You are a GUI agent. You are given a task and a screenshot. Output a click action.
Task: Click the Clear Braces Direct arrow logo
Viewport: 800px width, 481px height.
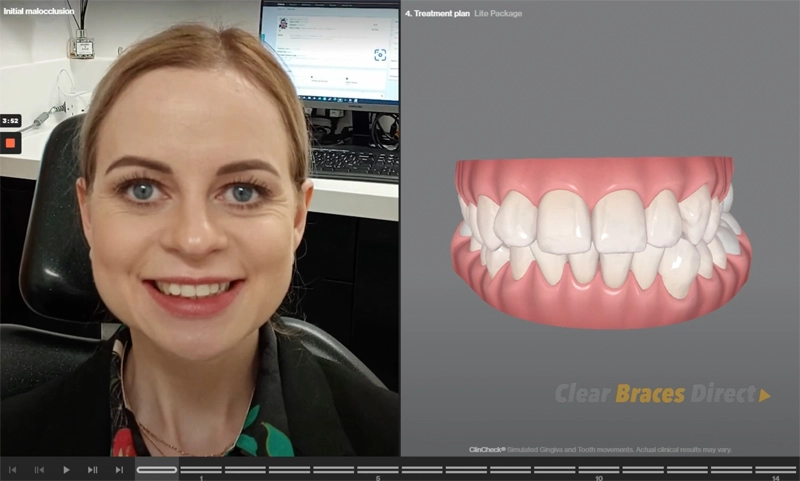(662, 394)
